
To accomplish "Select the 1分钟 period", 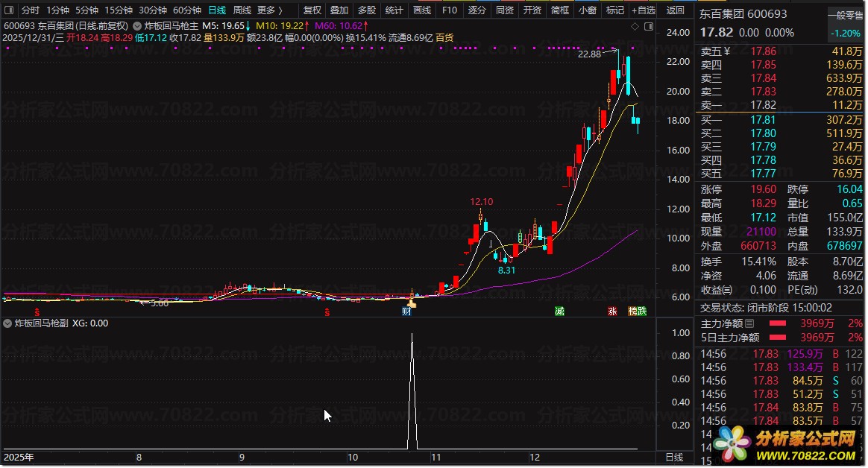I will click(57, 10).
